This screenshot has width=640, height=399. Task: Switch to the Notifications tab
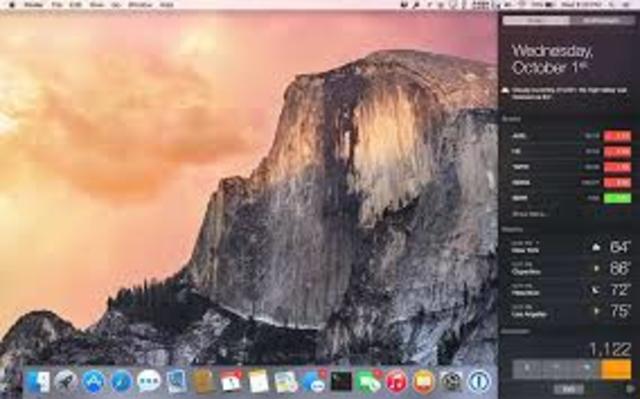tap(602, 20)
